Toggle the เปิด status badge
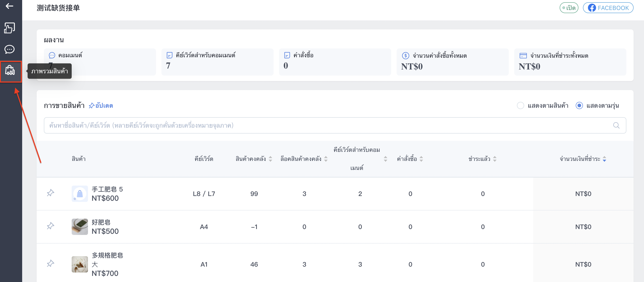This screenshot has height=282, width=644. pos(569,8)
